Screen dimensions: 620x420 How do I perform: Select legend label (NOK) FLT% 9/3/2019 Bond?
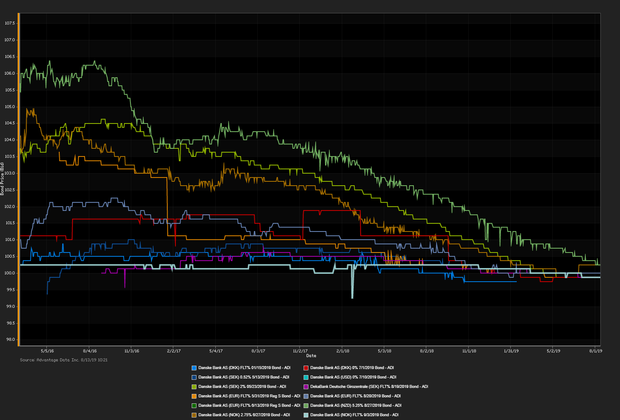click(354, 415)
